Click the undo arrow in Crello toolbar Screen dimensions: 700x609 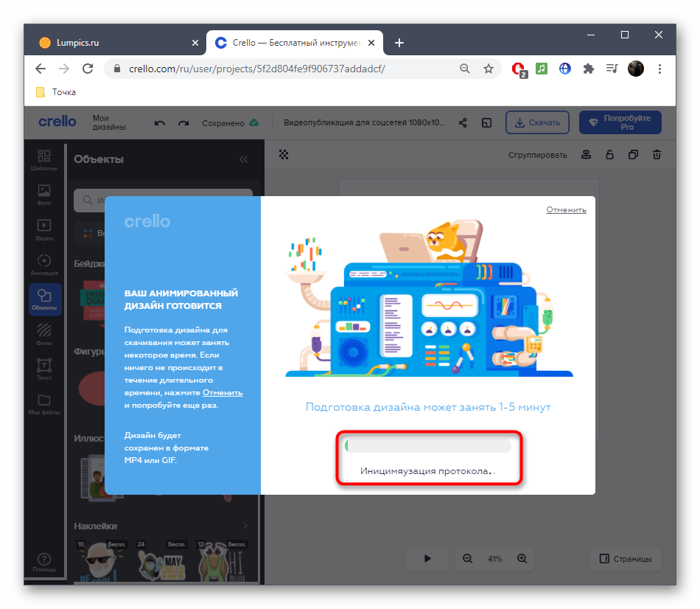160,123
